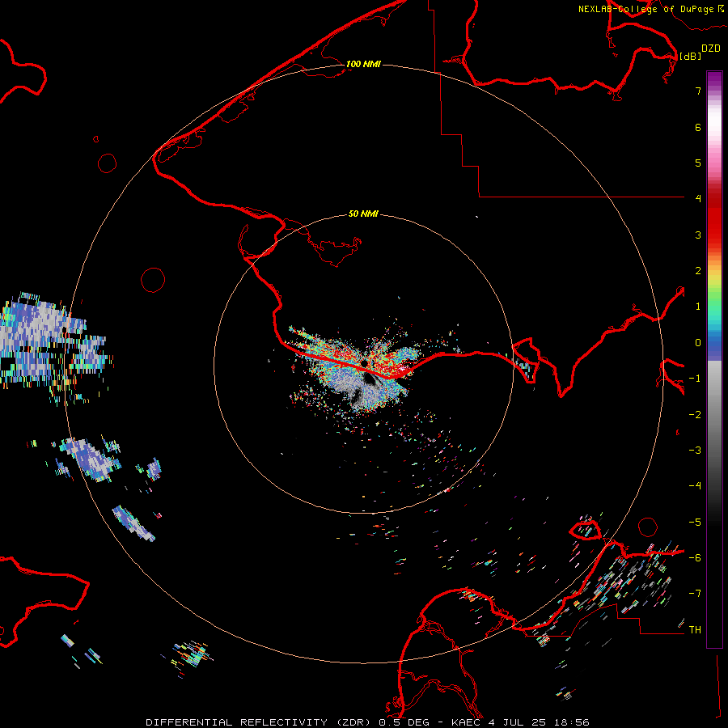Click the color scale value 6
The height and width of the screenshot is (728, 728).
coord(698,127)
